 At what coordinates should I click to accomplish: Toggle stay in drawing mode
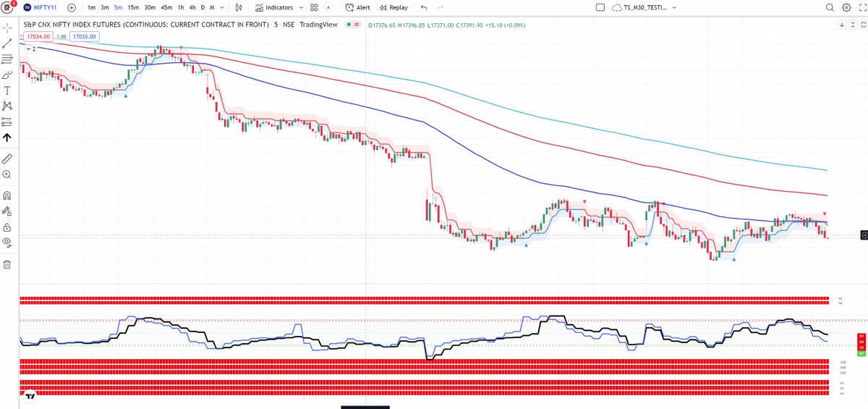pos(7,211)
